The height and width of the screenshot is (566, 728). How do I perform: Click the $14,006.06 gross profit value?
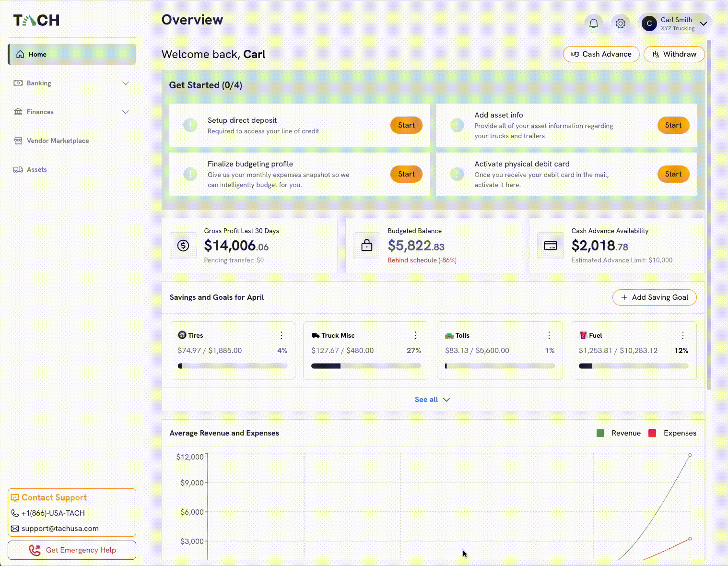236,246
